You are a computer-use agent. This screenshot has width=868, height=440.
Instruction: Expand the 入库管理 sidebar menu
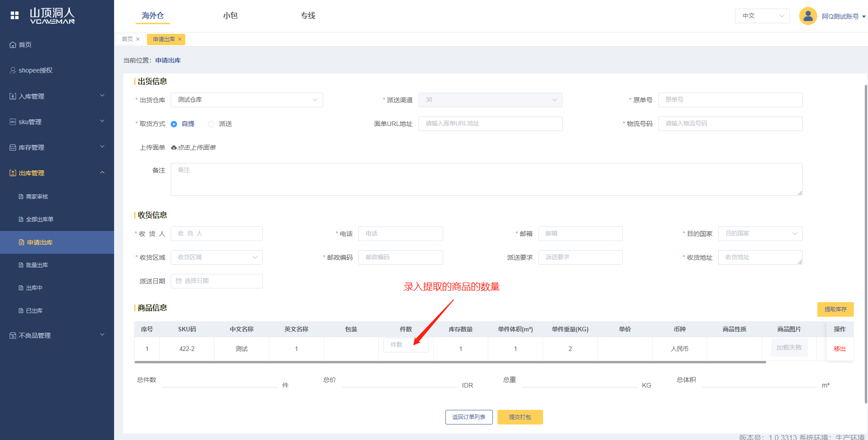click(x=57, y=96)
